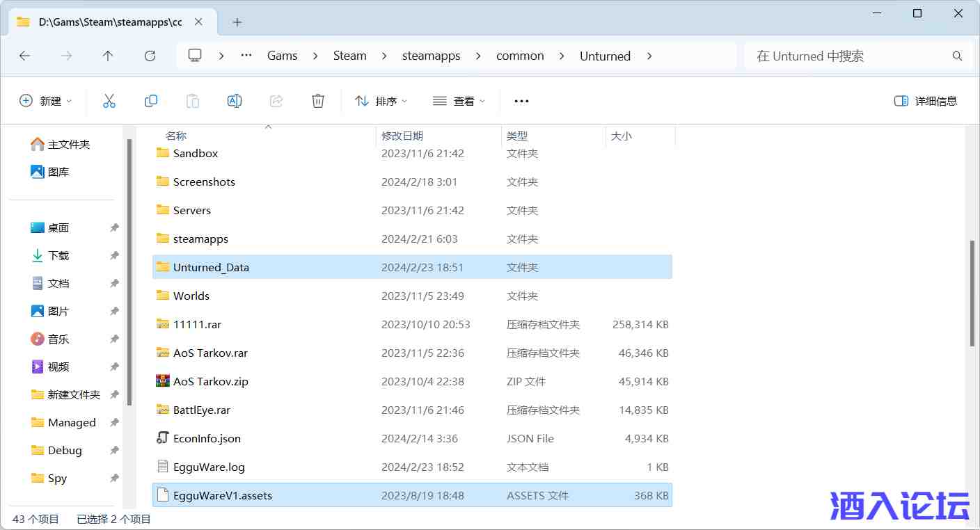Expand the 排序 (Sort) dropdown
The height and width of the screenshot is (530, 980).
point(381,101)
